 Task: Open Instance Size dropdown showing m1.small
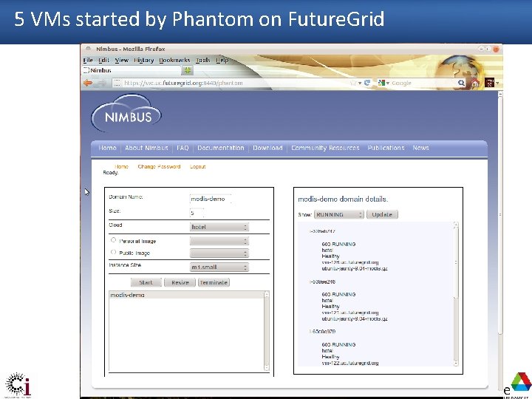click(x=219, y=267)
